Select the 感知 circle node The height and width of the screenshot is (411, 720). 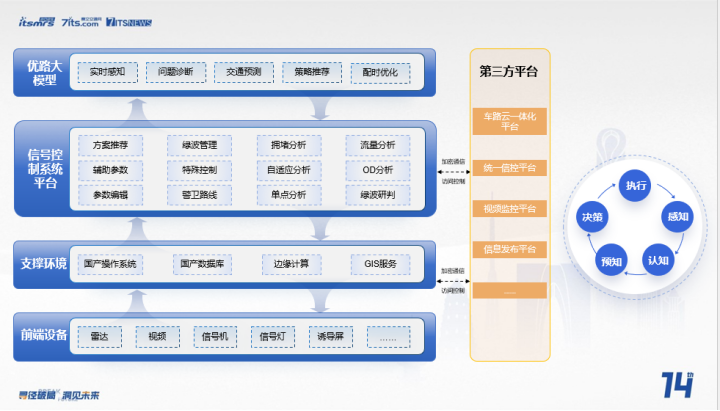pos(677,217)
